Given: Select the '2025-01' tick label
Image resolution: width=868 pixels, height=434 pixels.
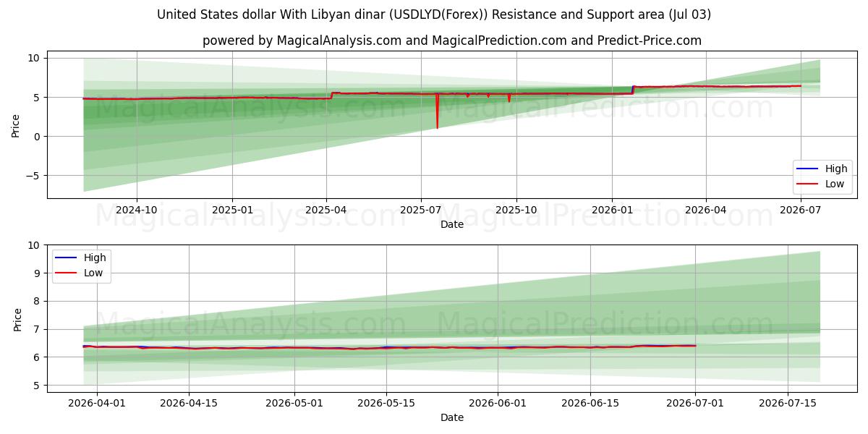Looking at the screenshot, I should click(x=232, y=210).
